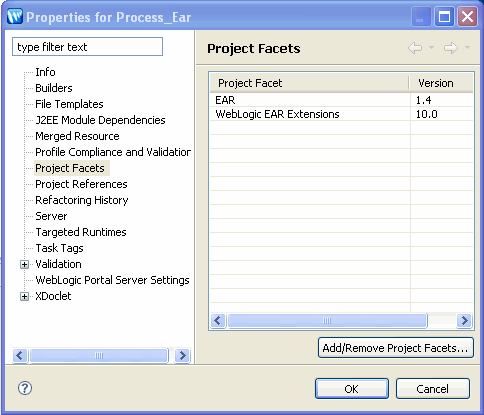This screenshot has height=415, width=484.
Task: Open the back history dropdown arrow
Action: point(431,48)
